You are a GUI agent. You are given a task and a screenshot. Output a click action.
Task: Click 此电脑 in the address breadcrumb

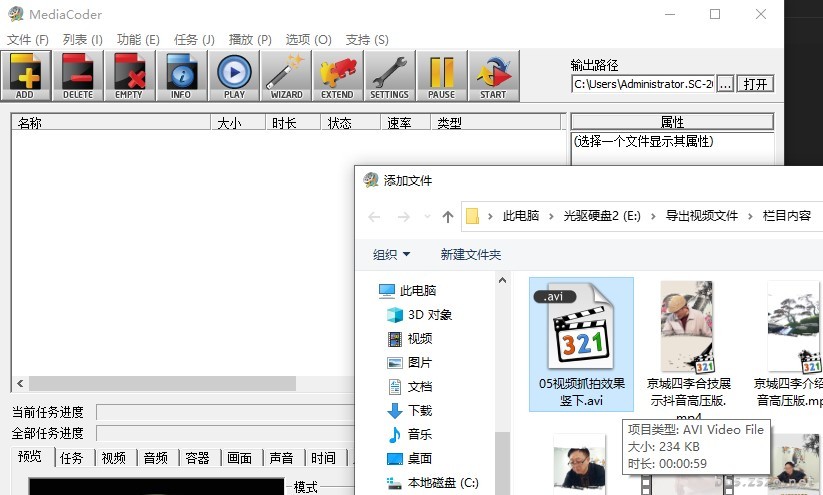(x=521, y=216)
